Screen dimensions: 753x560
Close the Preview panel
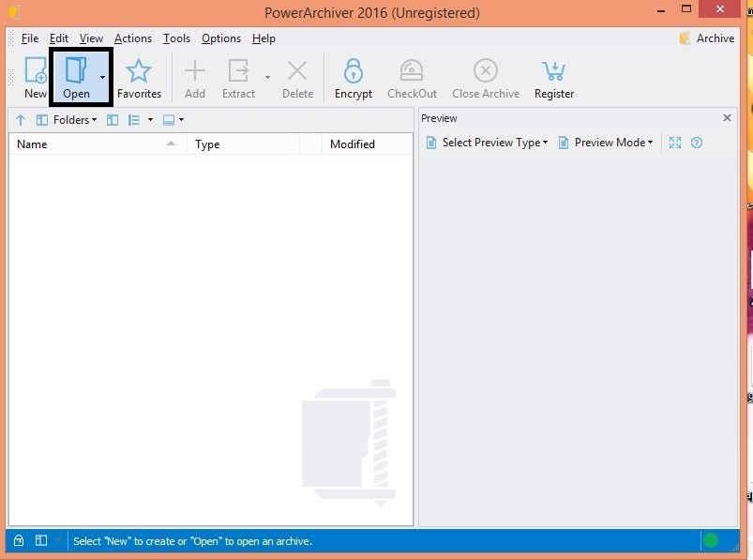pos(727,117)
